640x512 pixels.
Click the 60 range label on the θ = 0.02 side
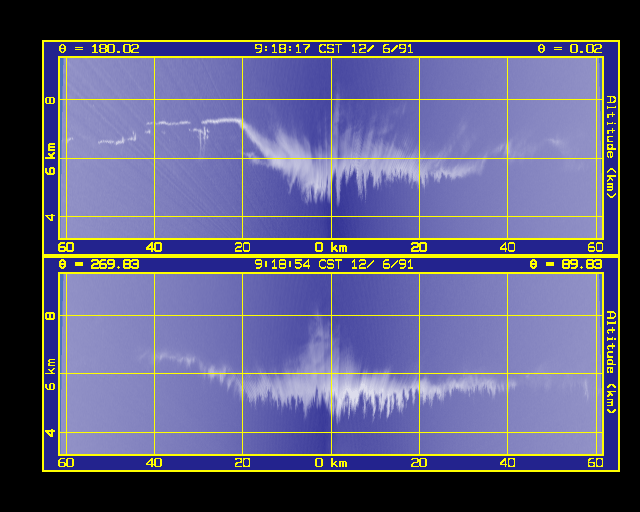coord(596,247)
